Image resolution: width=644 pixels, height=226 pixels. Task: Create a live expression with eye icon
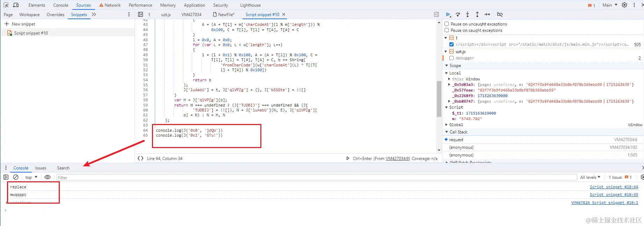point(48,177)
